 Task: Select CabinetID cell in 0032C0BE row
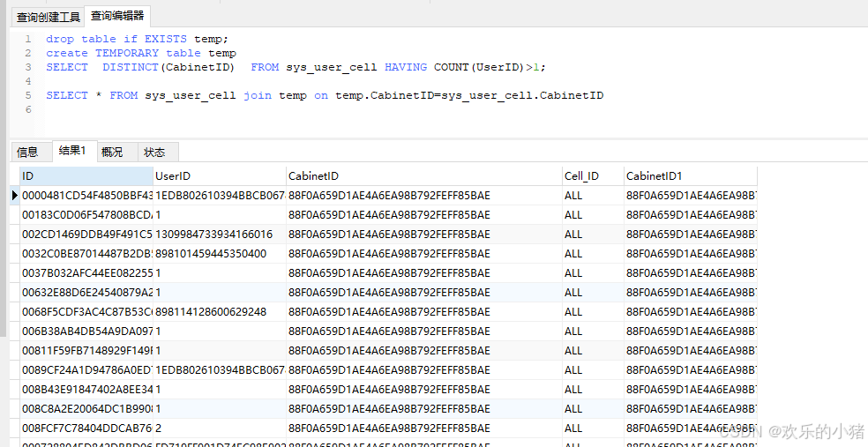click(424, 253)
